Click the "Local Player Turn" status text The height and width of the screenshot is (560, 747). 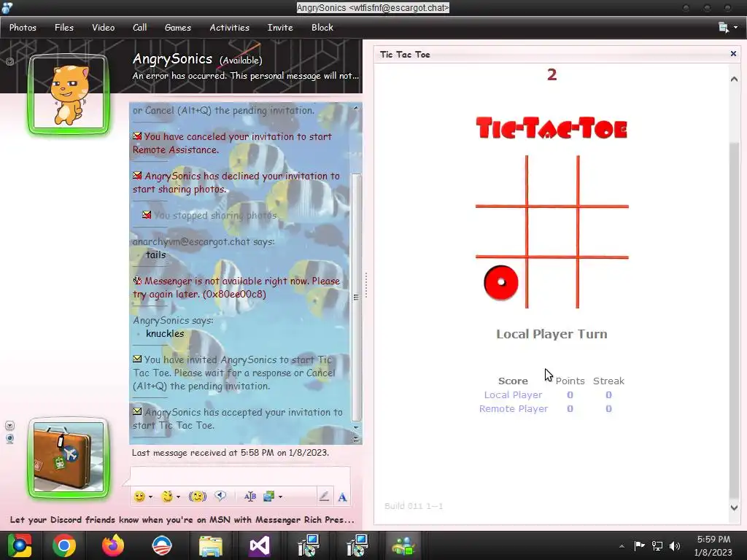click(551, 334)
